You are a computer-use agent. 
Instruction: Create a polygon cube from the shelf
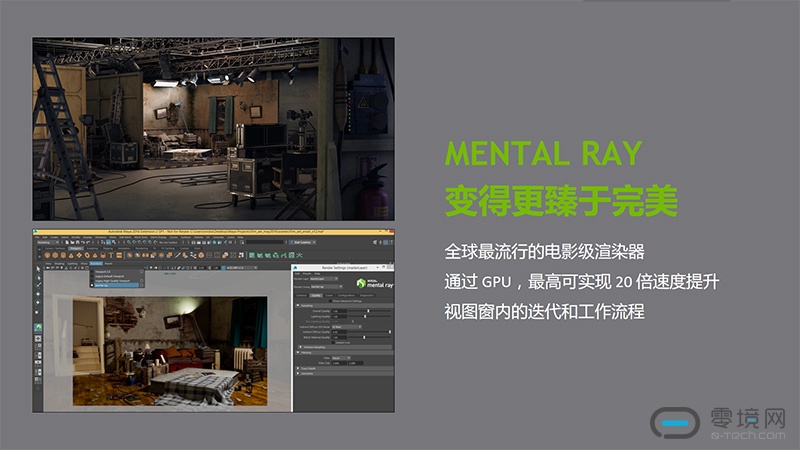(55, 255)
